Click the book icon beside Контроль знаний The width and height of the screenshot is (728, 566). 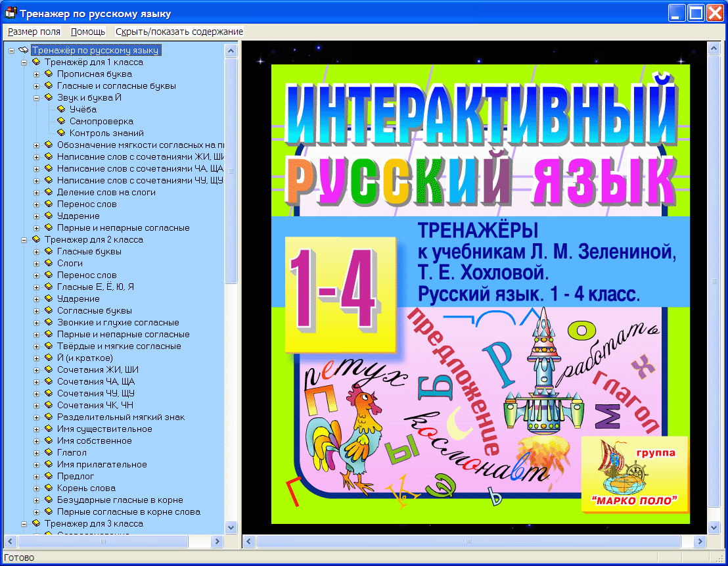(61, 133)
